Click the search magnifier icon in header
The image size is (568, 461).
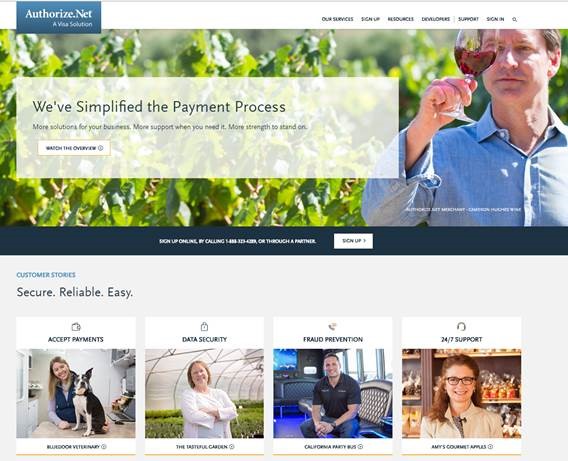pyautogui.click(x=514, y=20)
